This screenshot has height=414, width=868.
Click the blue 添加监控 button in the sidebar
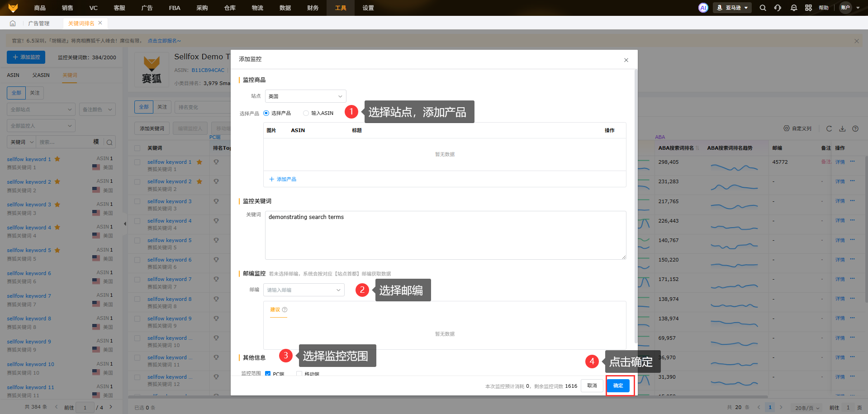26,57
